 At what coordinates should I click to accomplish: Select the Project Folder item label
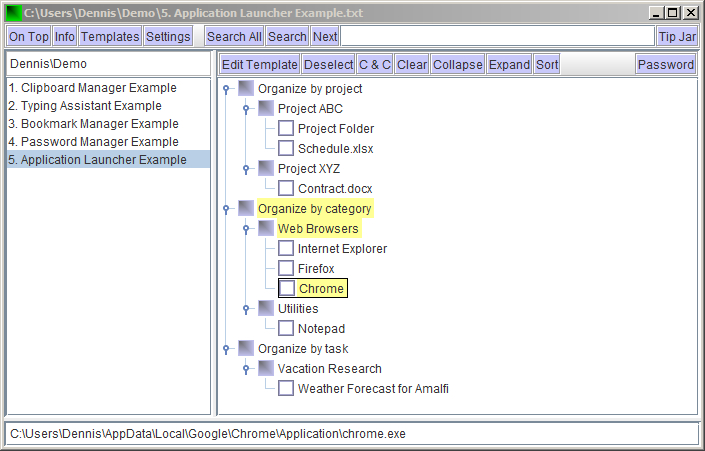point(336,129)
